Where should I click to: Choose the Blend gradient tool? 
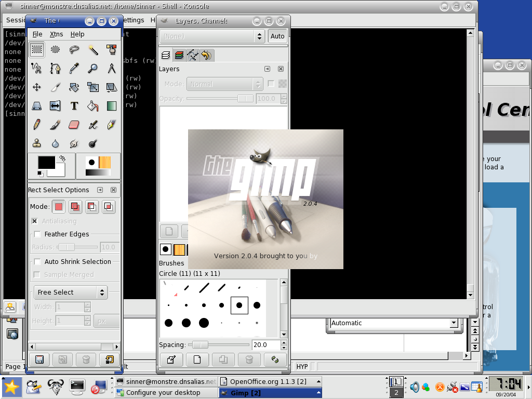111,106
